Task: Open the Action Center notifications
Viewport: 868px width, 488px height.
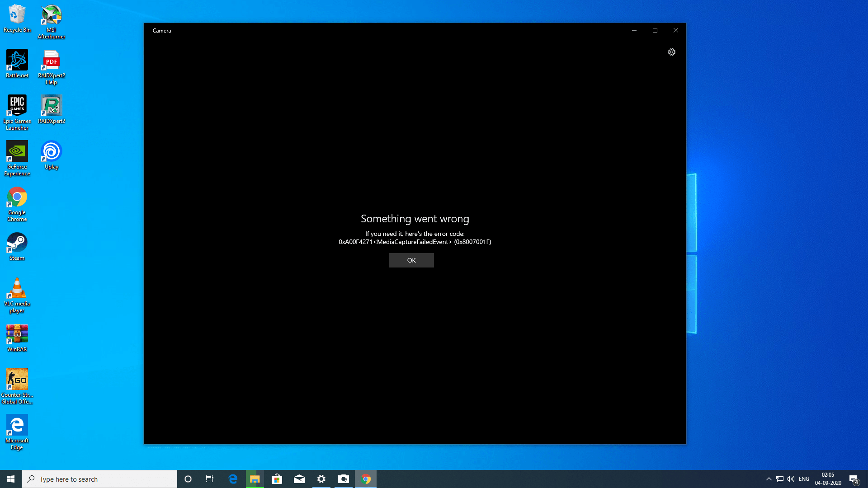Action: pos(854,479)
